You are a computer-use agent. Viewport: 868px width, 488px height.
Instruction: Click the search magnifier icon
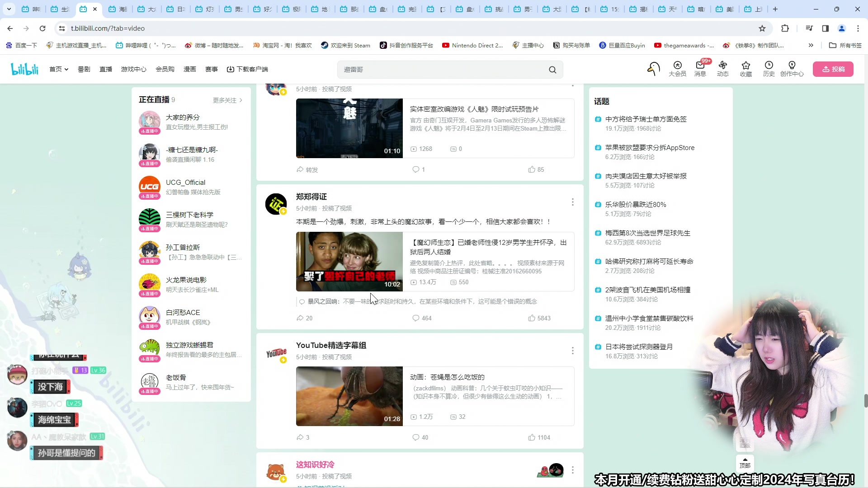coord(552,70)
